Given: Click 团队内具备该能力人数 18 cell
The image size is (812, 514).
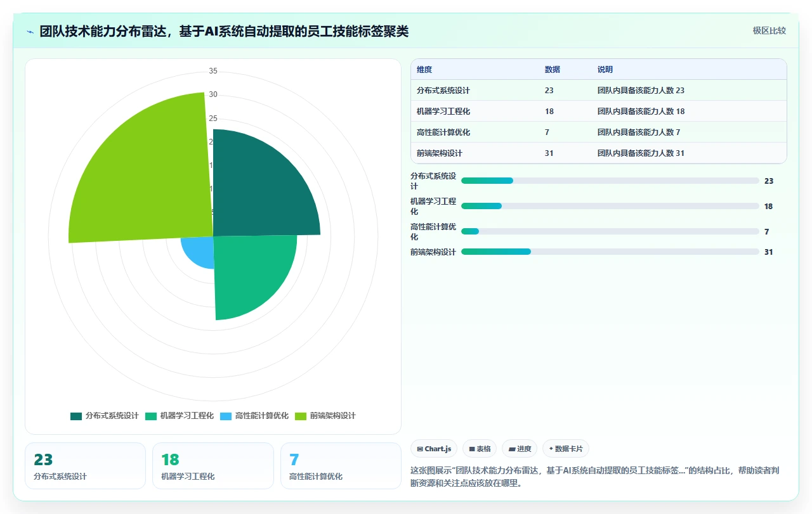Looking at the screenshot, I should point(641,112).
